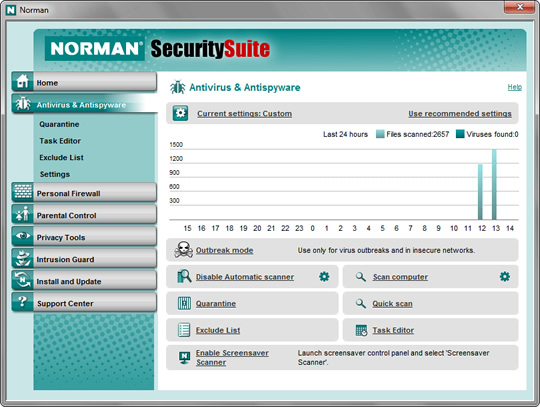Image resolution: width=540 pixels, height=407 pixels.
Task: Click the bug icon beside Antivirus & Antispyware sidebar item
Action: coord(23,104)
